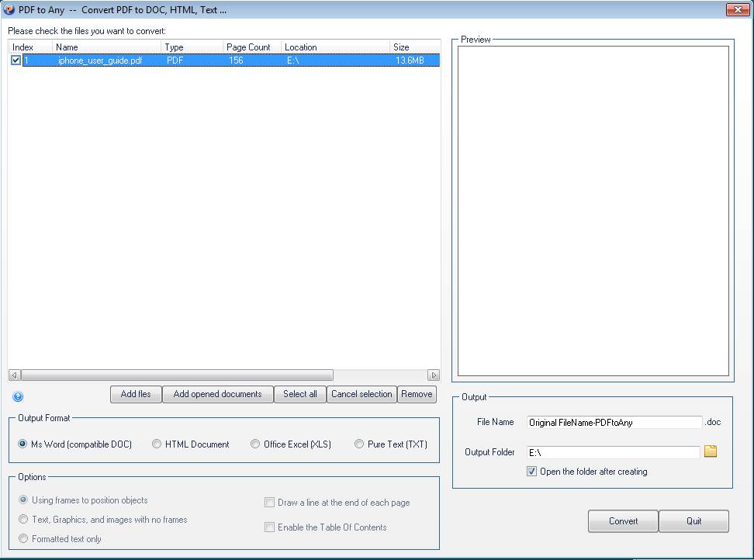Enable the Table Of Contents option
The image size is (754, 560).
click(x=269, y=527)
